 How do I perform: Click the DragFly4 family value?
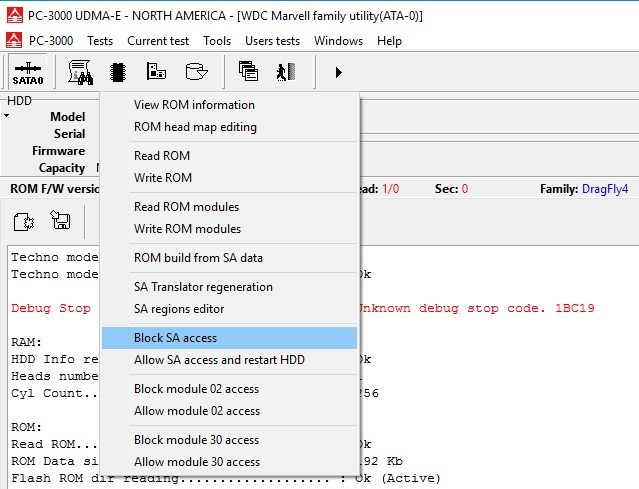coord(605,189)
